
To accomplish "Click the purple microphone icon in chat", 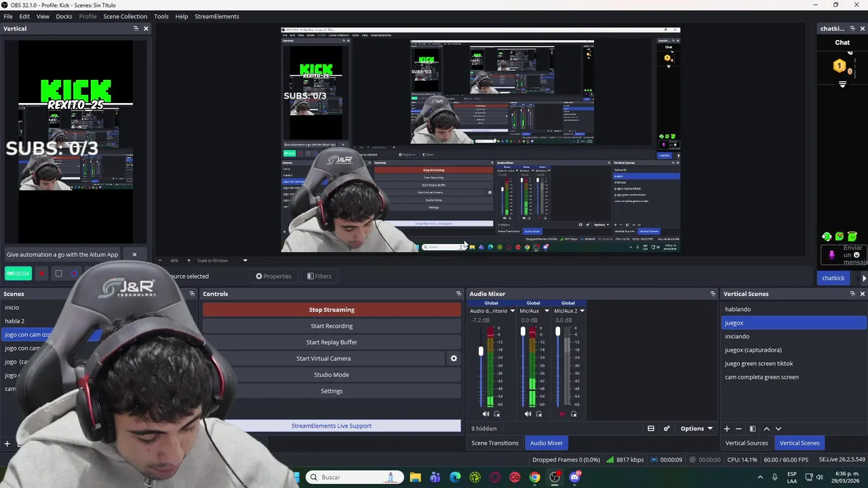I will click(832, 255).
